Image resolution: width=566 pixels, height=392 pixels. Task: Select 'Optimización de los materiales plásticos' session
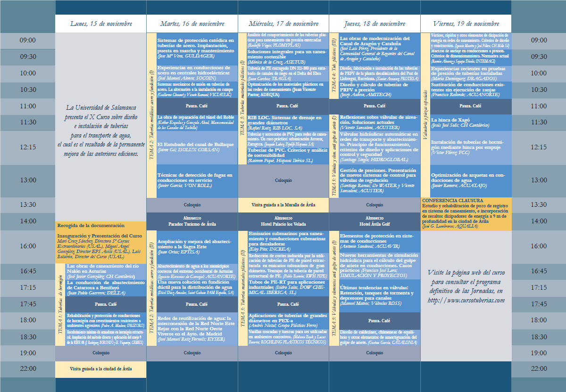tap(288, 90)
